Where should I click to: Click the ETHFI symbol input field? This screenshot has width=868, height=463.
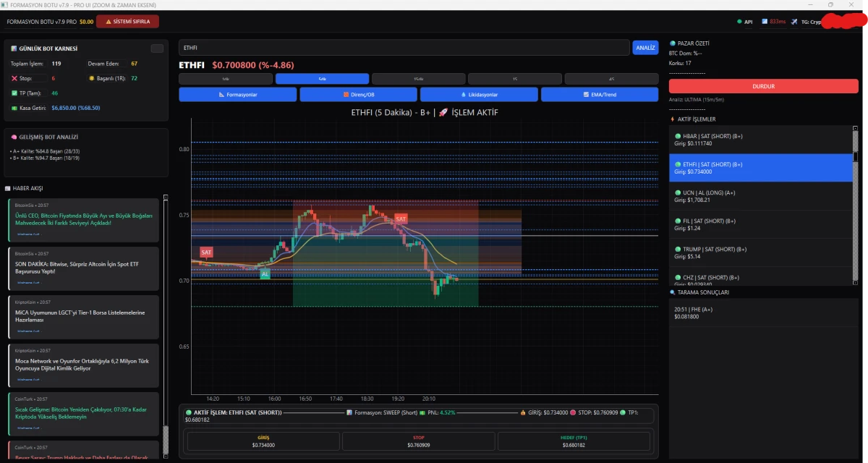(404, 48)
